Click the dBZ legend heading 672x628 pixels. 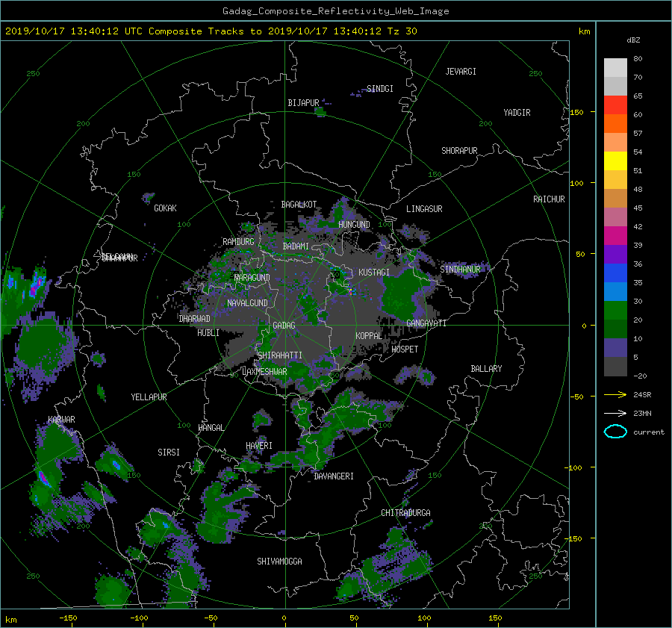tap(633, 40)
